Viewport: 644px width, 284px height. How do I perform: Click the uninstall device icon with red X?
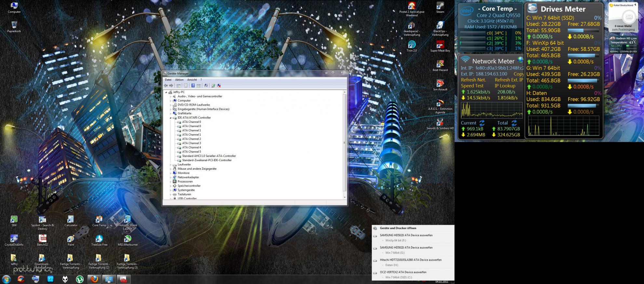click(x=219, y=85)
